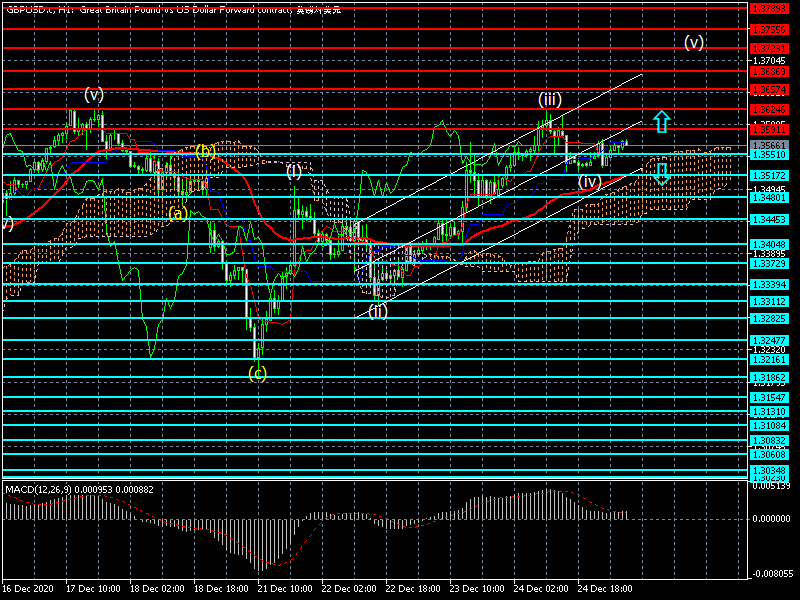Select the white (ii) wave label

[x=377, y=310]
